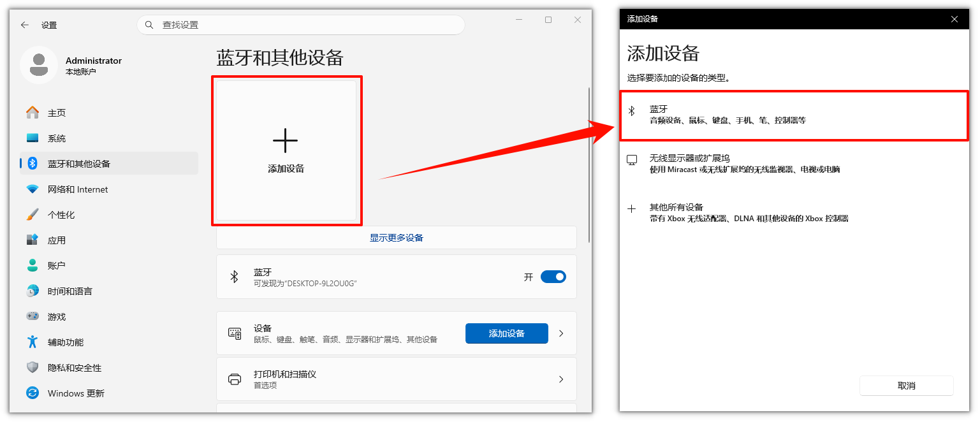The image size is (980, 422).
Task: Click the blue 添加设备 button
Action: (507, 333)
